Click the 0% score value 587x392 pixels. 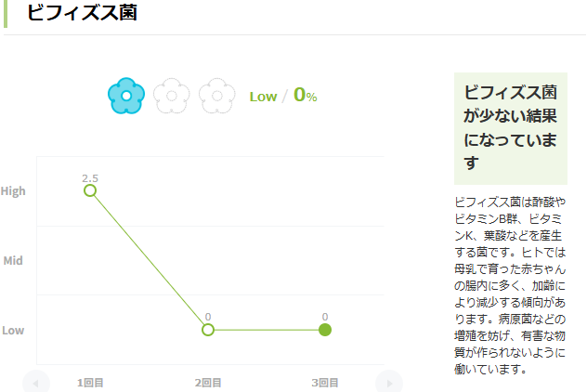pos(306,95)
